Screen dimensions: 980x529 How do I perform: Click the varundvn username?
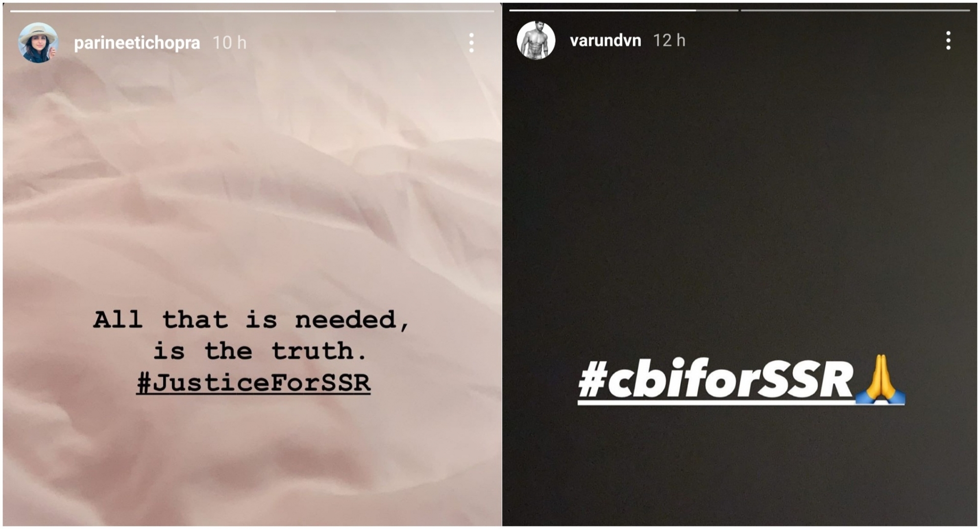[605, 40]
